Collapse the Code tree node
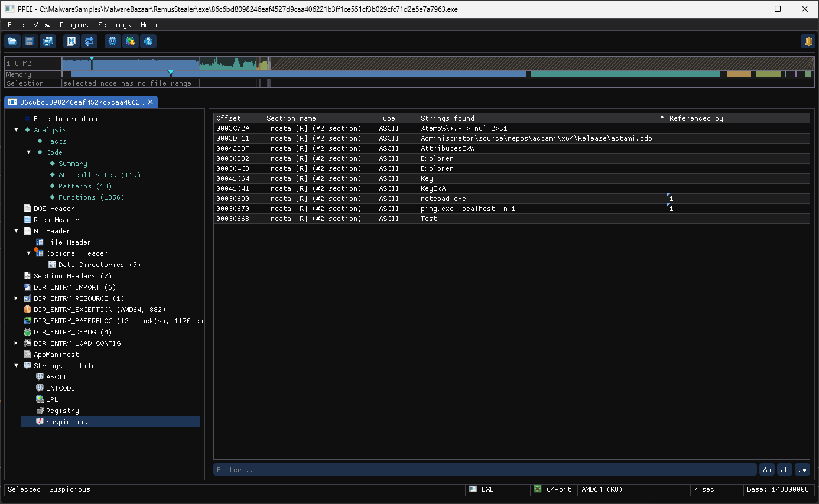This screenshot has height=504, width=819. click(29, 152)
